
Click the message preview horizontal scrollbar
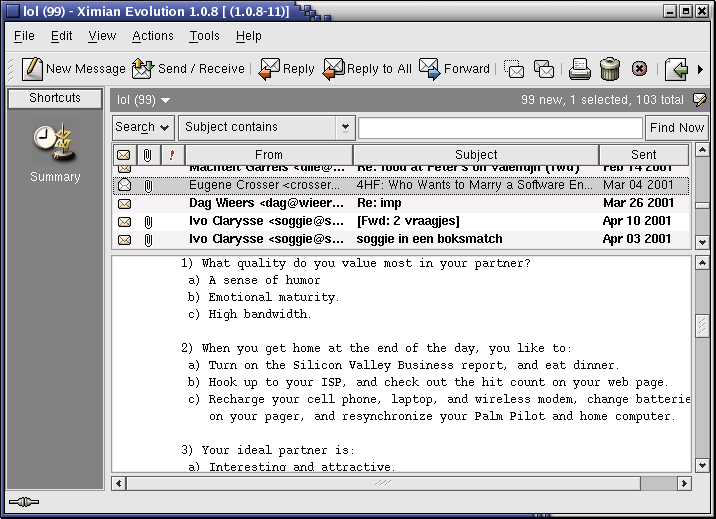coord(400,483)
